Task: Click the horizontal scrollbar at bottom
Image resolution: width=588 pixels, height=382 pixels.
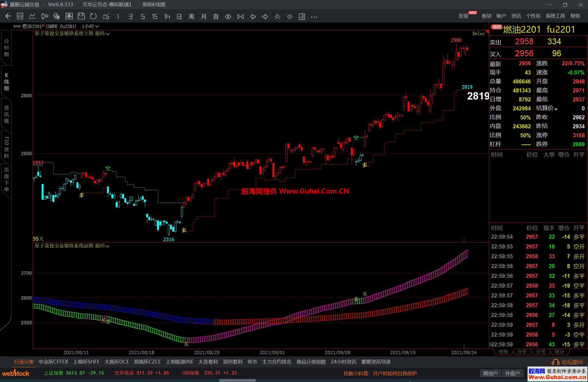Action: tap(237, 380)
